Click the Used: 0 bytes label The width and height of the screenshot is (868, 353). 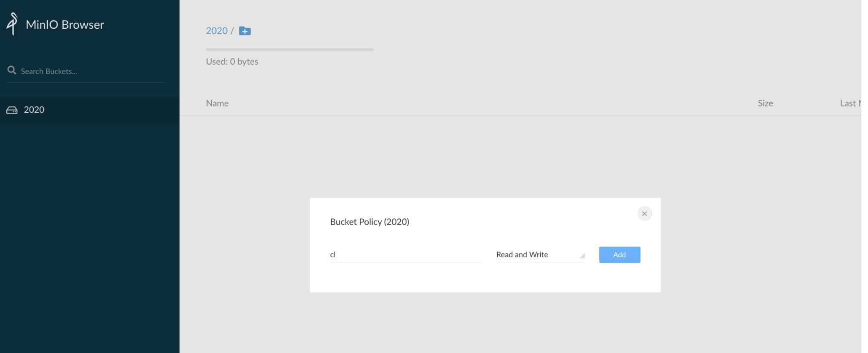[x=232, y=62]
